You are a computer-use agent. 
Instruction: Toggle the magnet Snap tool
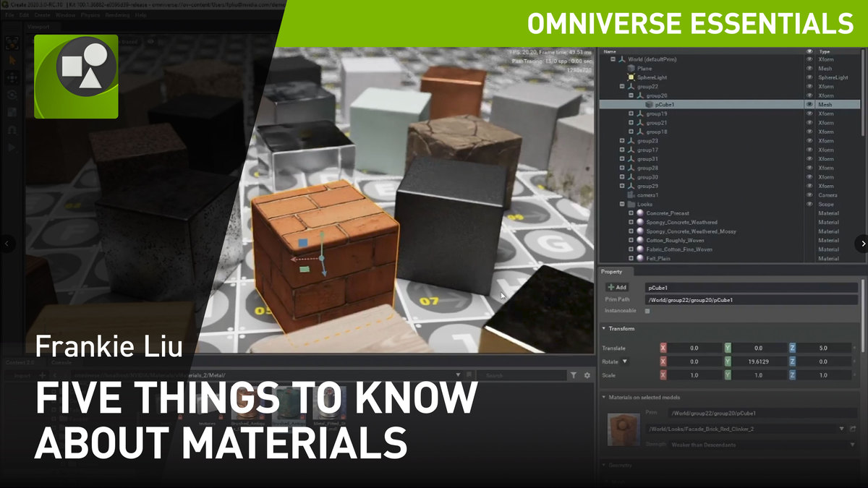12,130
